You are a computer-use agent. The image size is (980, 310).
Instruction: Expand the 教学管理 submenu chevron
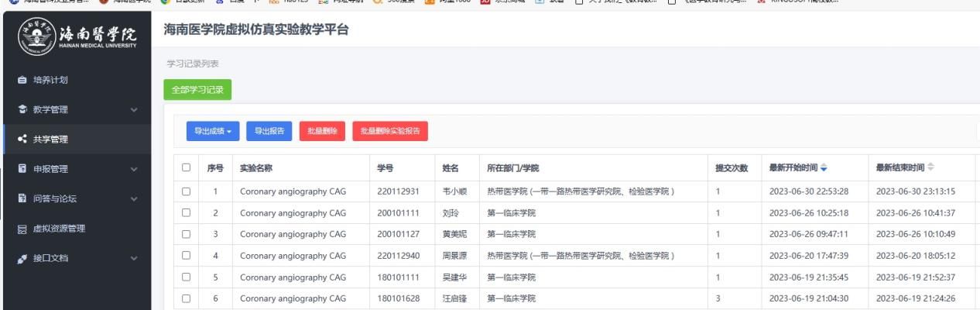[135, 109]
